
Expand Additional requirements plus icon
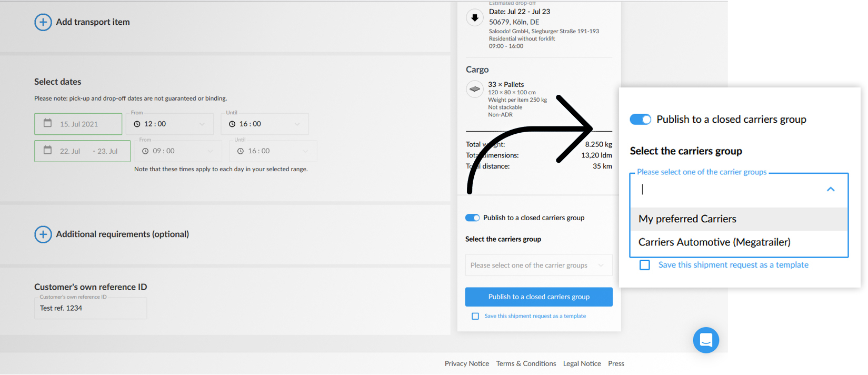(43, 234)
